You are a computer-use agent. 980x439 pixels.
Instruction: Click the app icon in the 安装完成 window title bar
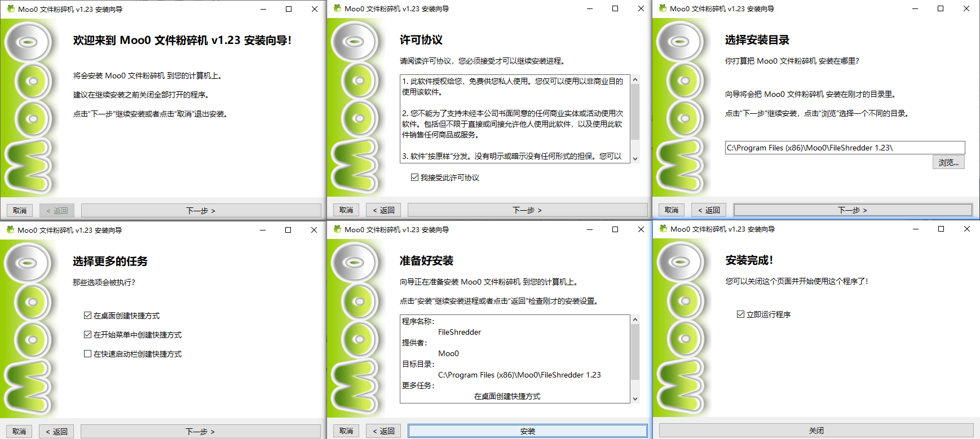click(664, 229)
